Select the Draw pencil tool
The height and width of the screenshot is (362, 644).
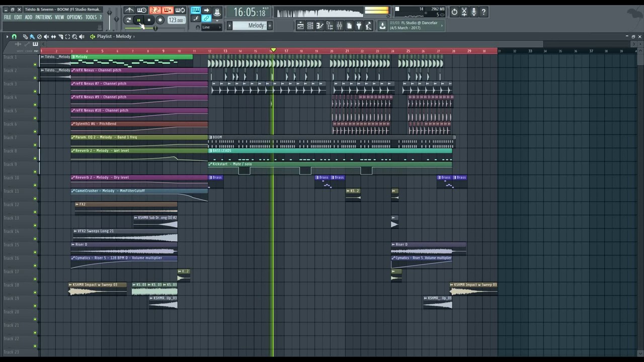25,37
